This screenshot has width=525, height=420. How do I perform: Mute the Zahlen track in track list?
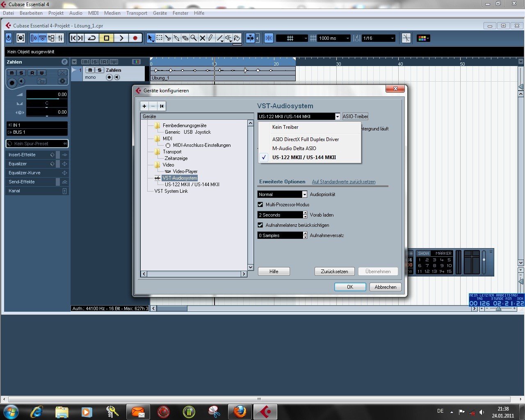click(90, 70)
